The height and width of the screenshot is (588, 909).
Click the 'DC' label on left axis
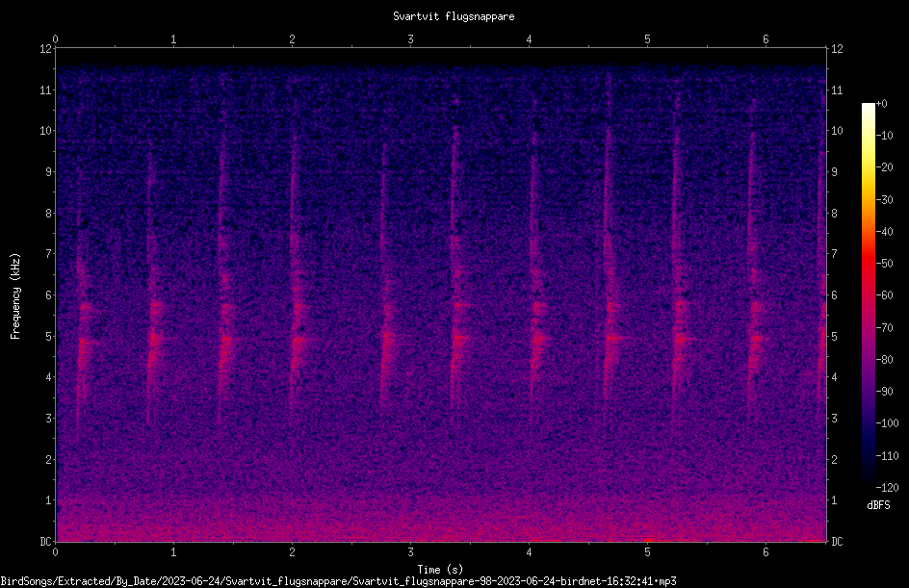[x=45, y=542]
